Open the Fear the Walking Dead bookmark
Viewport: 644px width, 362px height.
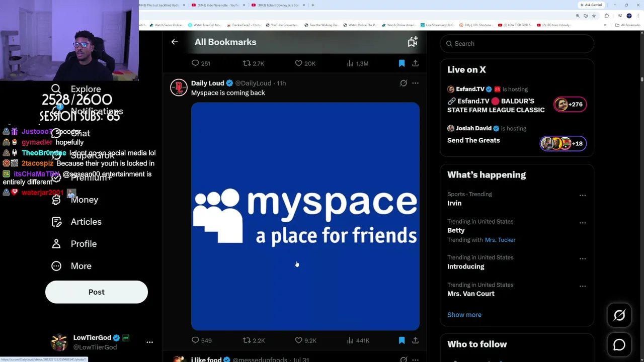323,25
